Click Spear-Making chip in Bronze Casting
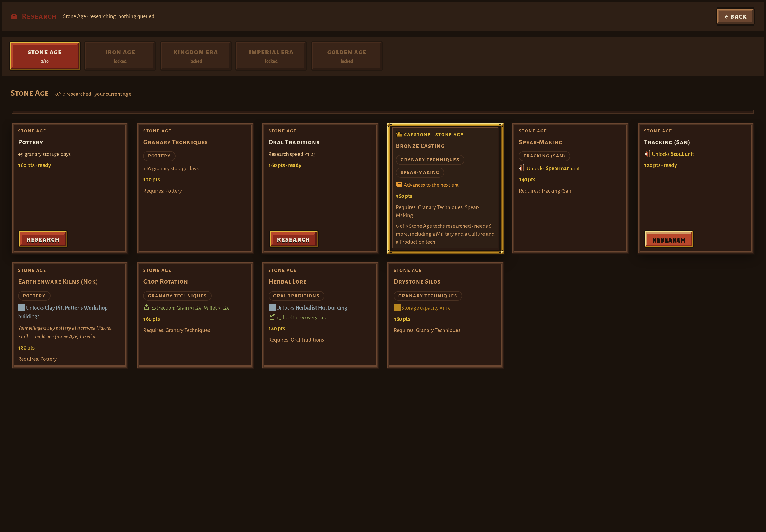This screenshot has width=766, height=532. pos(420,172)
